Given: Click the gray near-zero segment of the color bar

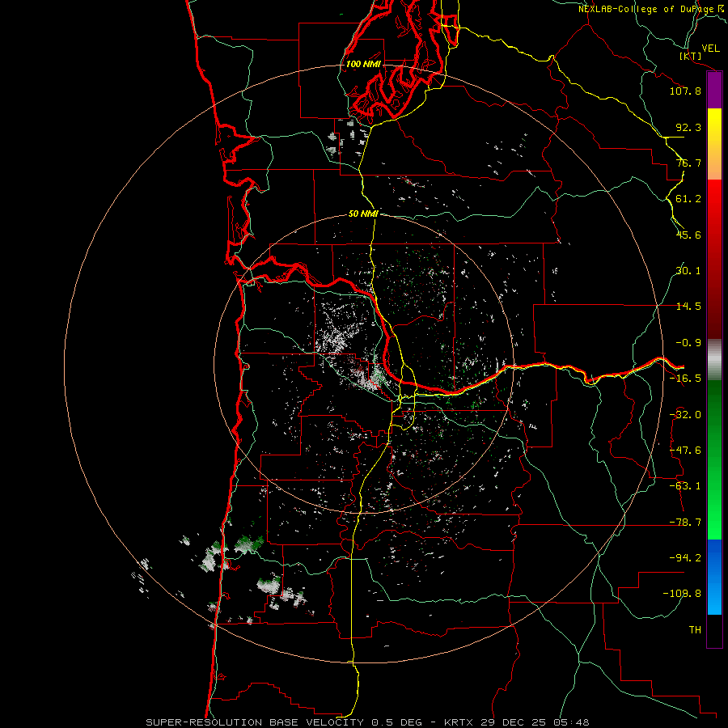Looking at the screenshot, I should click(714, 360).
